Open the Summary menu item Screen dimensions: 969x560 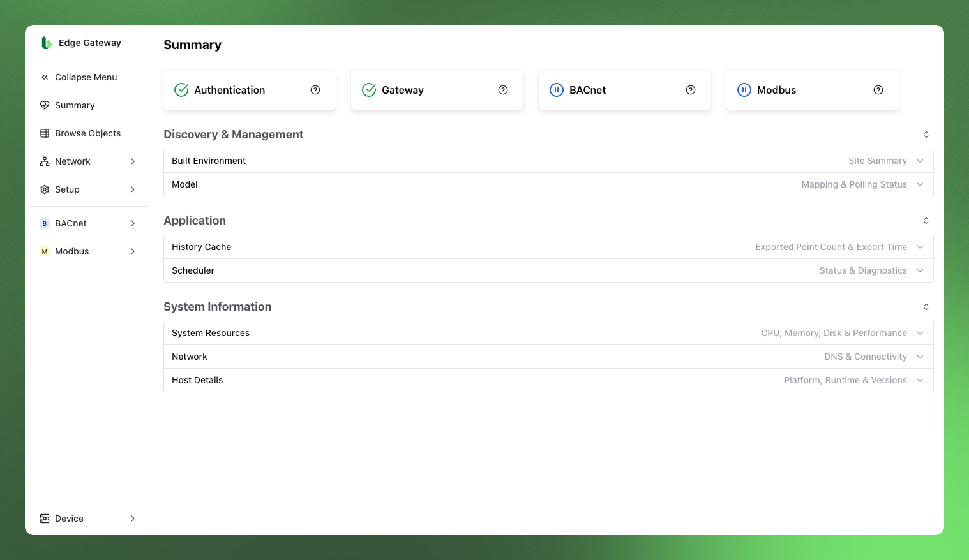point(89,105)
